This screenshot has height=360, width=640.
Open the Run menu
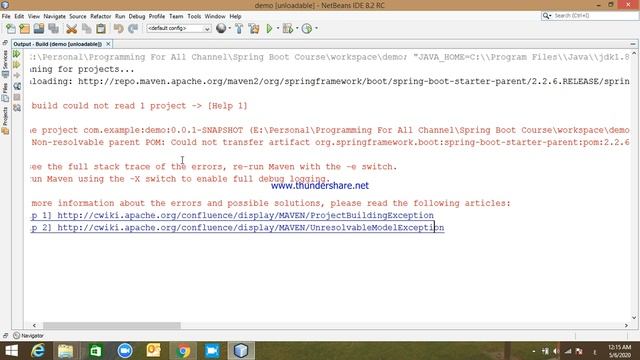click(x=120, y=16)
